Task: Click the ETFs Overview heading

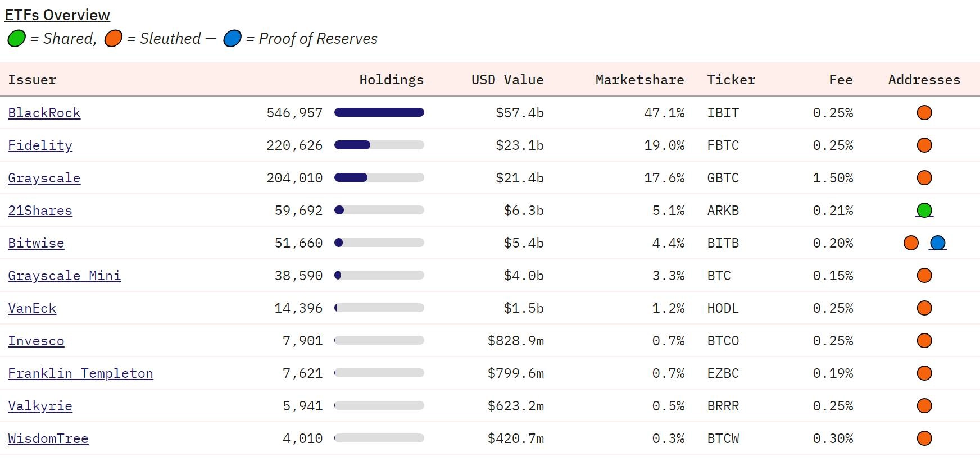Action: 57,15
